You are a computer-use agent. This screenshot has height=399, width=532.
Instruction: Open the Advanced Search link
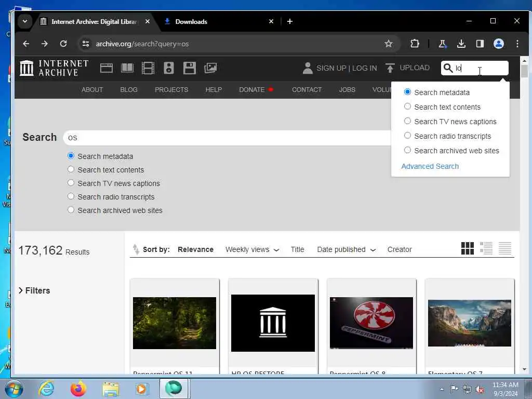[x=430, y=166]
